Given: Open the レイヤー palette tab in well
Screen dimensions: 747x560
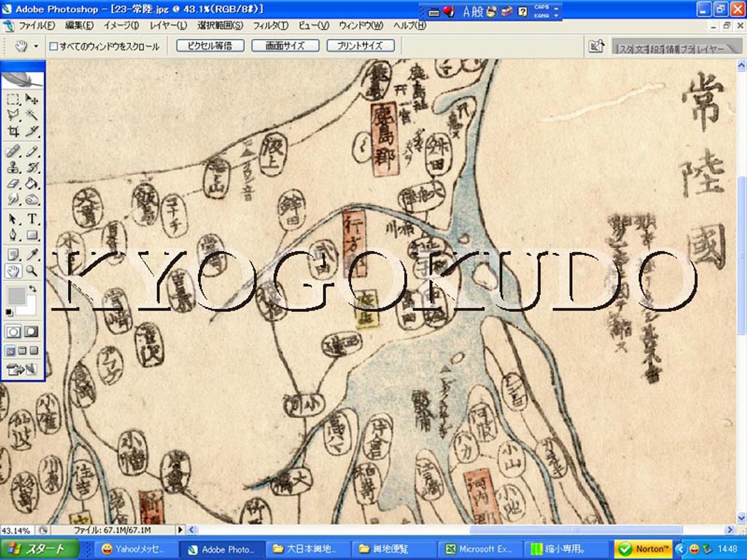Looking at the screenshot, I should [710, 49].
